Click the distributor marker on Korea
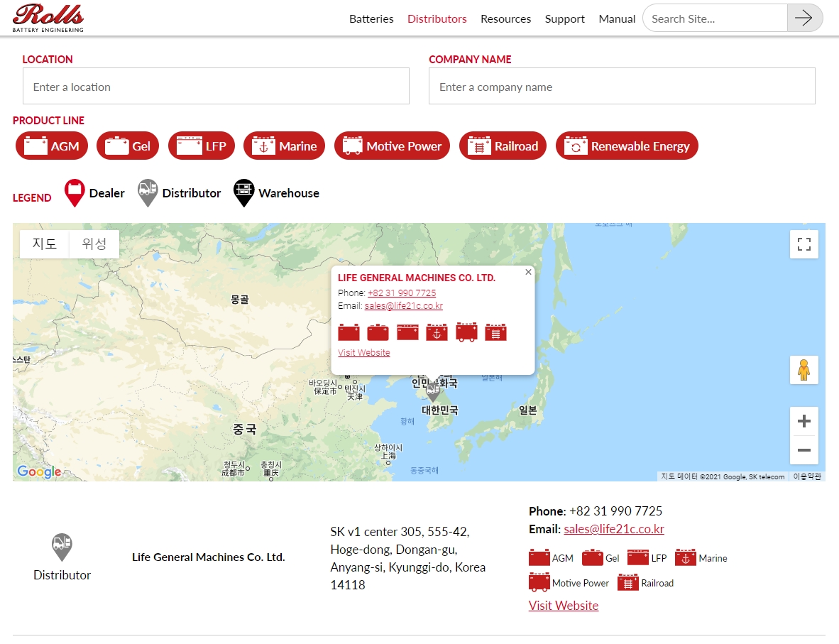This screenshot has width=839, height=644. click(433, 391)
